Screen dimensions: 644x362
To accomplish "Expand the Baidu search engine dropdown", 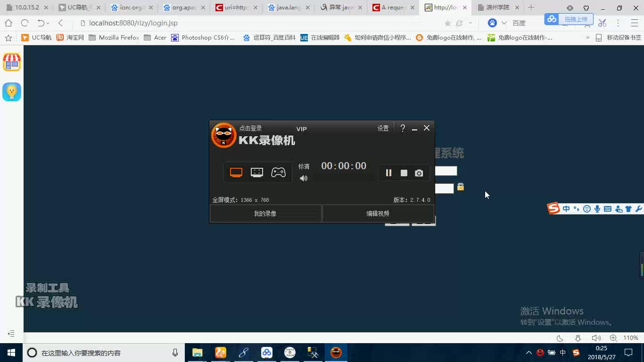I will 504,23.
